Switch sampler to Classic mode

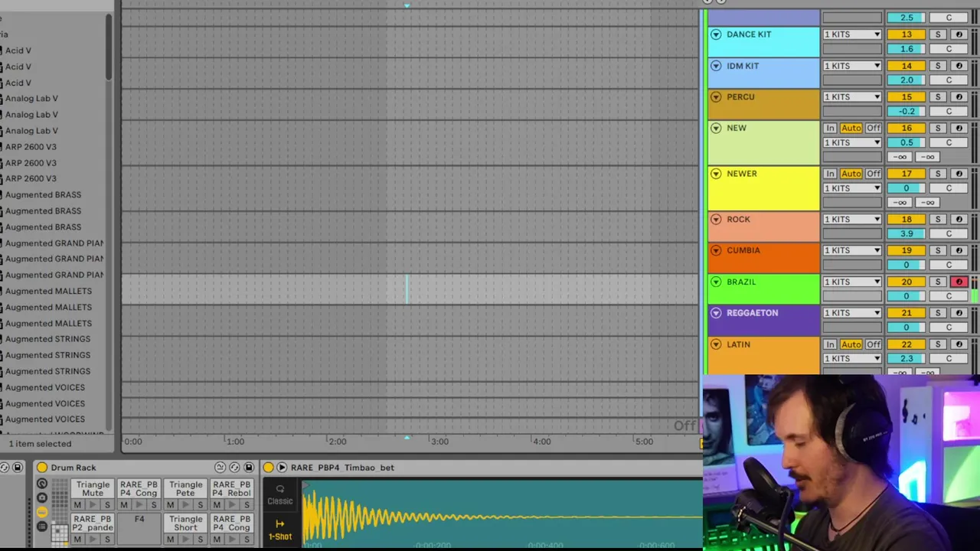coord(280,495)
